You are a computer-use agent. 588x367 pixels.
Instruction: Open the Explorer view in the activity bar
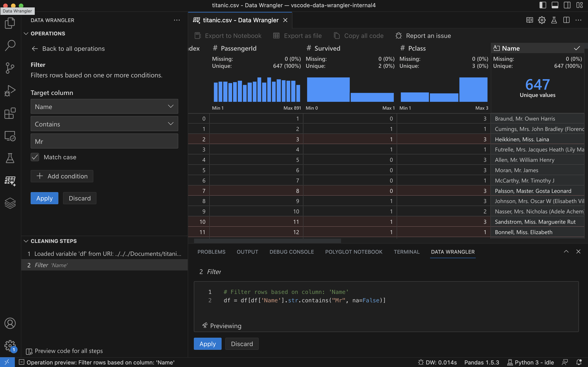coord(10,23)
